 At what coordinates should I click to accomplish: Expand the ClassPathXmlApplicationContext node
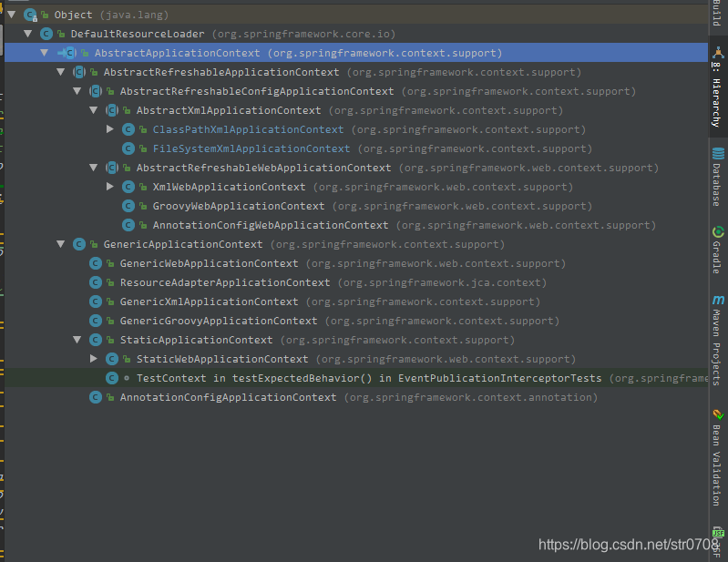tap(110, 129)
